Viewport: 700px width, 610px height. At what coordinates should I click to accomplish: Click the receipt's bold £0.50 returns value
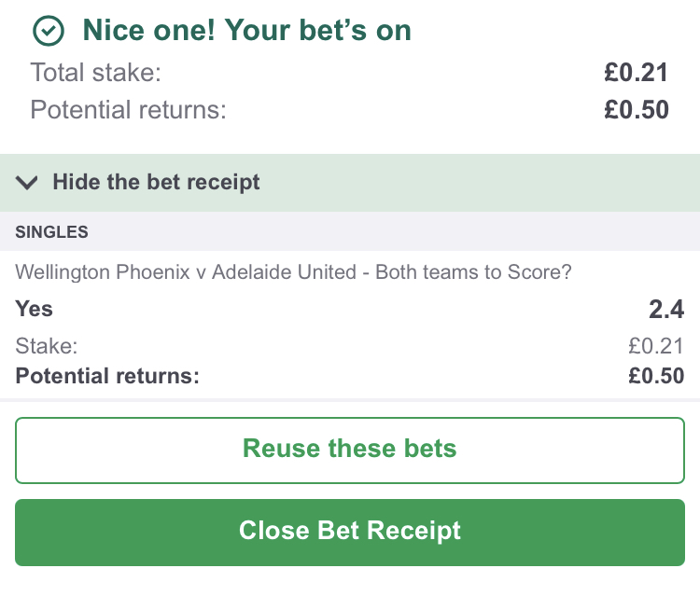click(x=656, y=376)
